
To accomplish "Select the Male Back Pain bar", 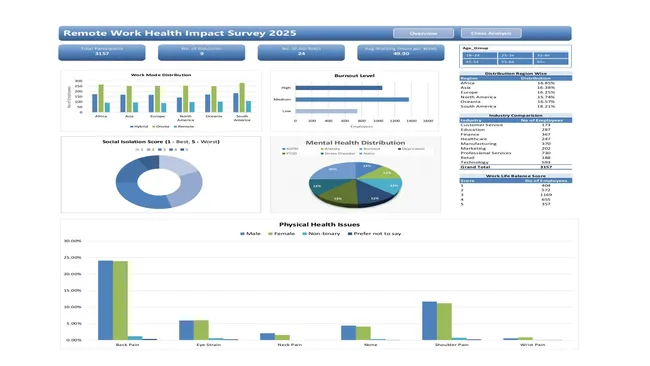I will point(105,300).
